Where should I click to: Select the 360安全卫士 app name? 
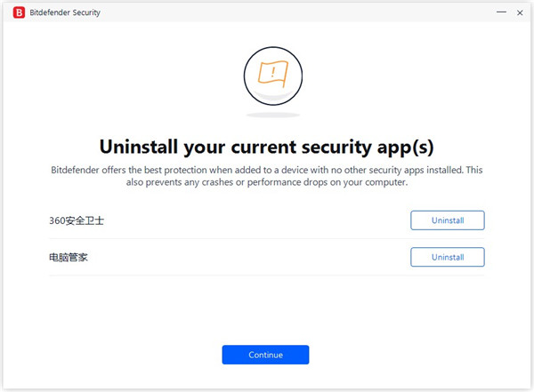point(77,220)
